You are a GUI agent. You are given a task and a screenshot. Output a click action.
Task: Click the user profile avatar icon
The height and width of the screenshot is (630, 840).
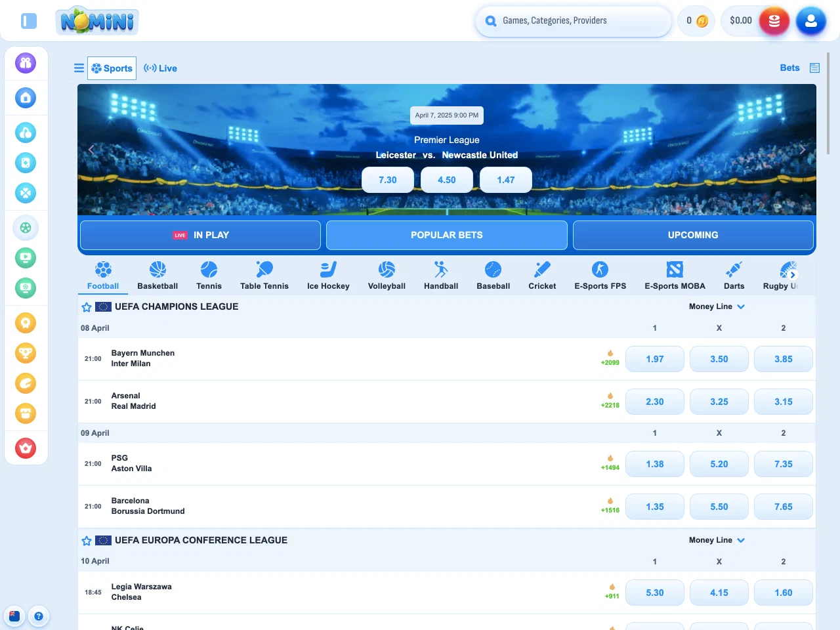point(810,21)
